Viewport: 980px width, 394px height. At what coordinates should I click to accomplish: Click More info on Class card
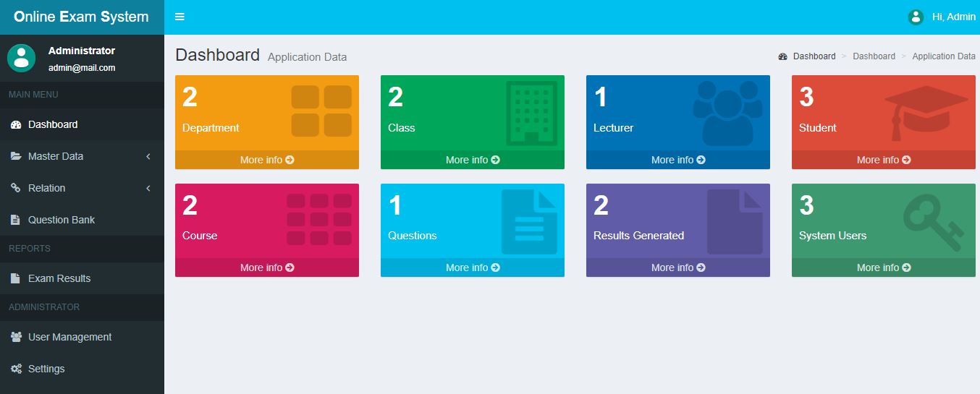tap(473, 160)
